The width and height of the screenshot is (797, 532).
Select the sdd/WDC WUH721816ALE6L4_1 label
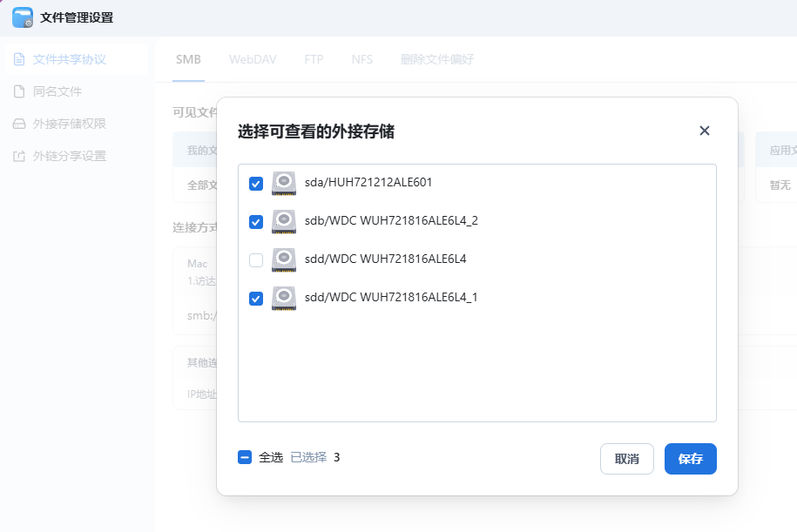(391, 297)
